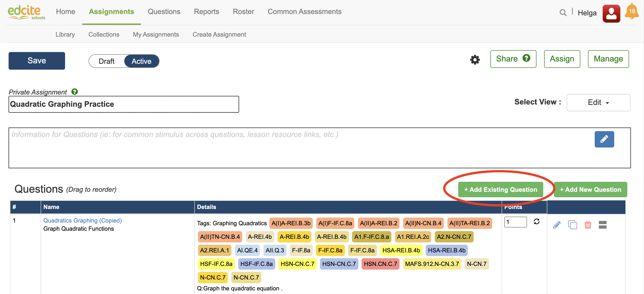This screenshot has width=644, height=294.
Task: Click the A(I)A-REI.B.3b orange tag
Action: (291, 223)
